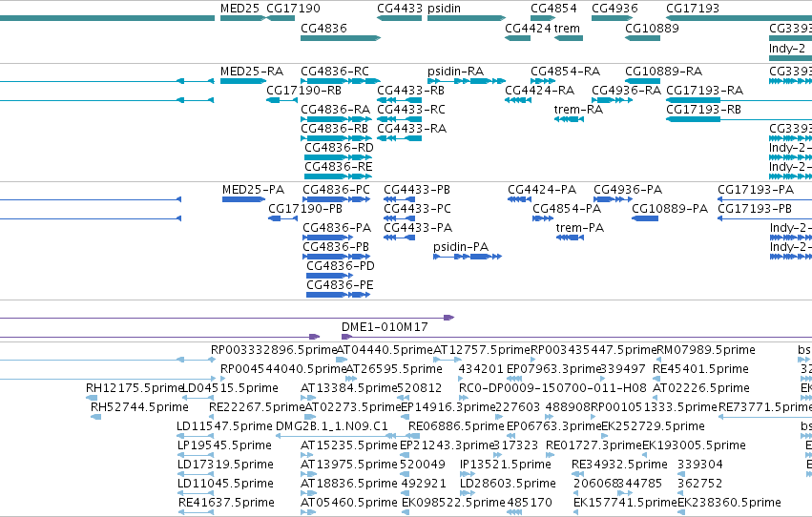The height and width of the screenshot is (517, 812).
Task: Select the CG17190 gene label
Action: [x=293, y=9]
